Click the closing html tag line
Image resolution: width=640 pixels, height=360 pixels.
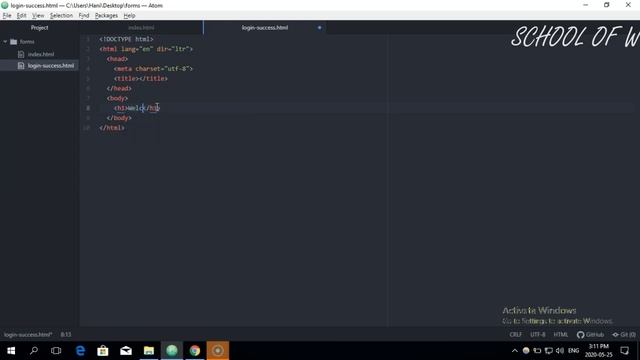pyautogui.click(x=112, y=128)
